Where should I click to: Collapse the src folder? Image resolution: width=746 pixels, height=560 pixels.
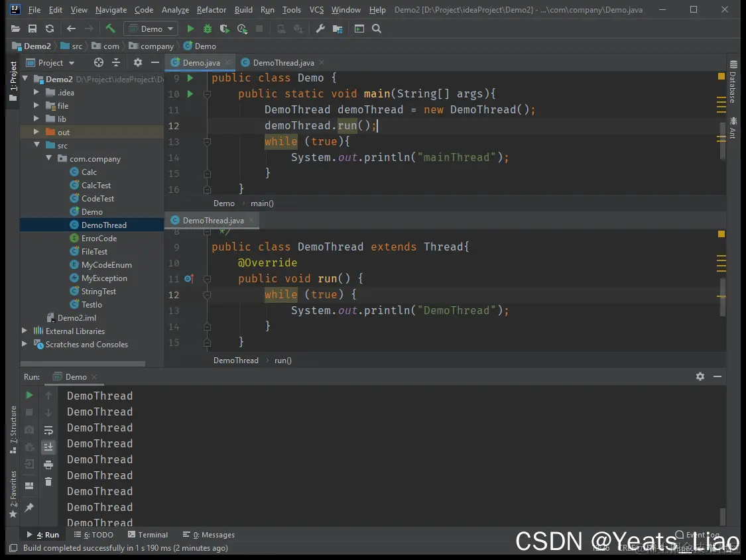(x=36, y=145)
